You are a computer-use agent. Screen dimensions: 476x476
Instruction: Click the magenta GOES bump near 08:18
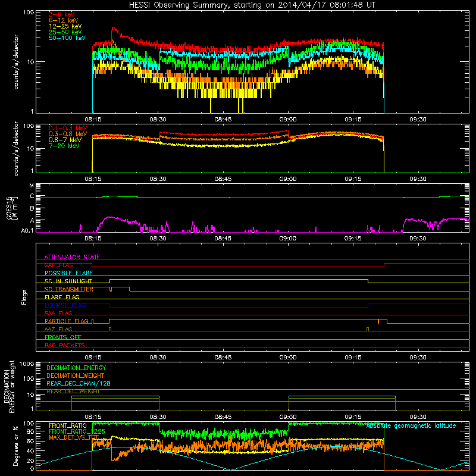(109, 218)
